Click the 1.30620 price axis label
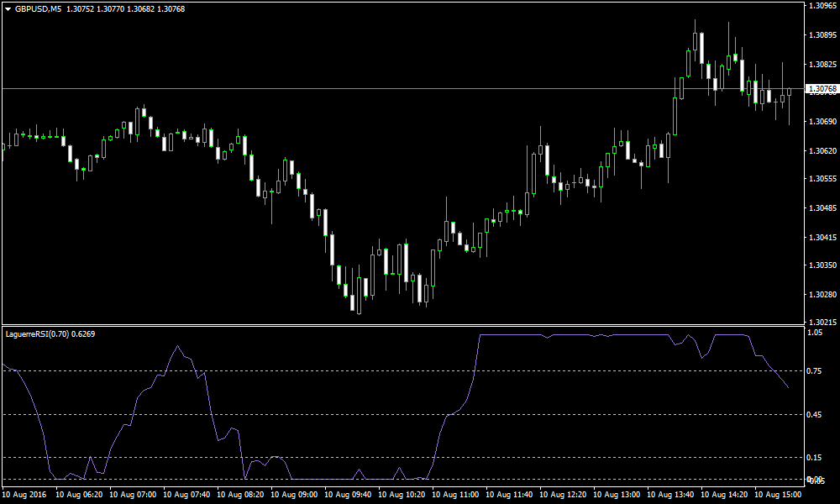The width and height of the screenshot is (840, 504). (820, 151)
